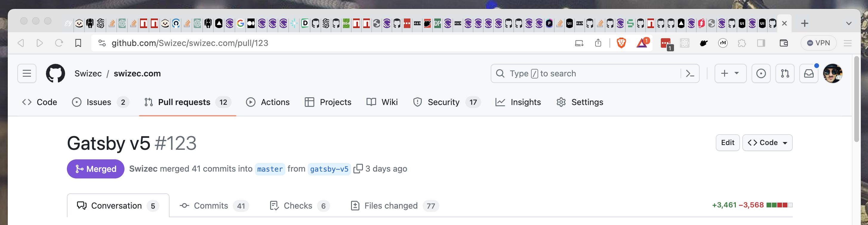Screen dimensions: 868x225
Task: Click the purple Merged badge
Action: (x=96, y=169)
